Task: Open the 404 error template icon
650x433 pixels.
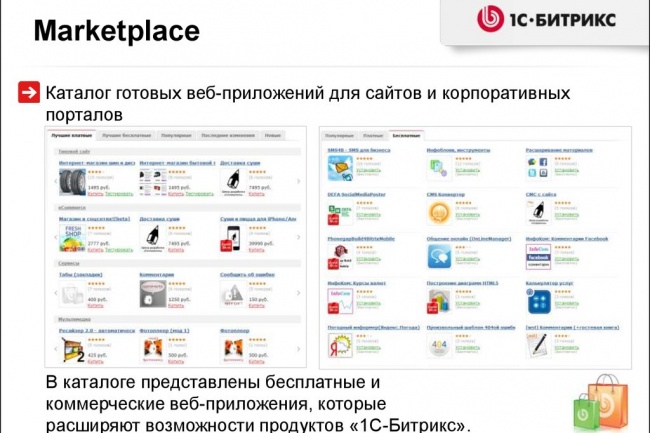Action: point(439,345)
